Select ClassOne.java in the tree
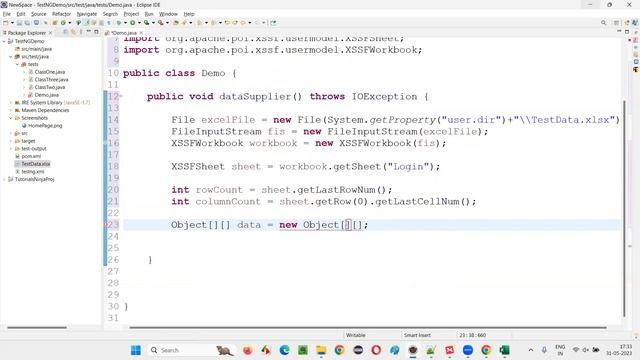The height and width of the screenshot is (360, 640). 50,72
